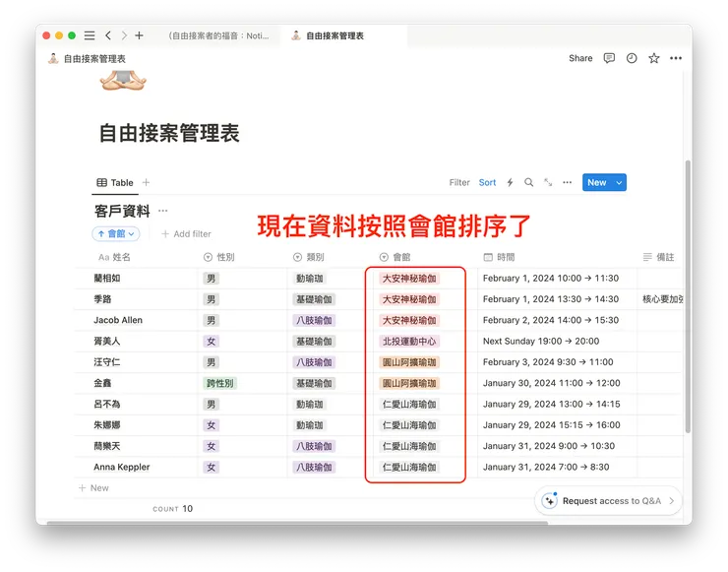Viewport: 728px width, 572px height.
Task: Select the 自由接案管理表 browser tab
Action: click(x=334, y=35)
